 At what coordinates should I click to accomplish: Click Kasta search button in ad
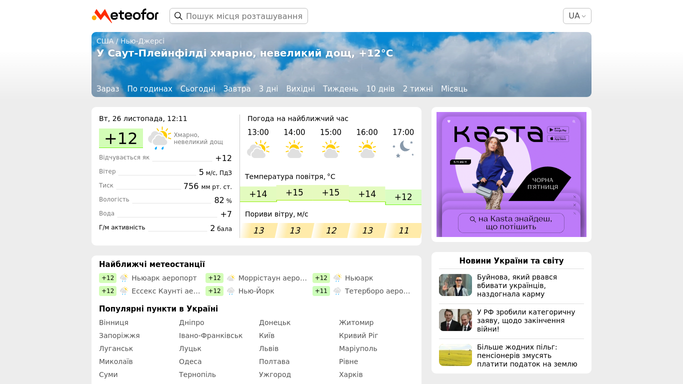pyautogui.click(x=511, y=222)
